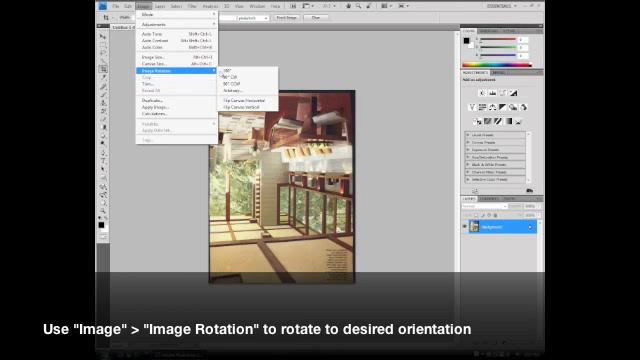Launch Bridge from the application bar

click(293, 6)
